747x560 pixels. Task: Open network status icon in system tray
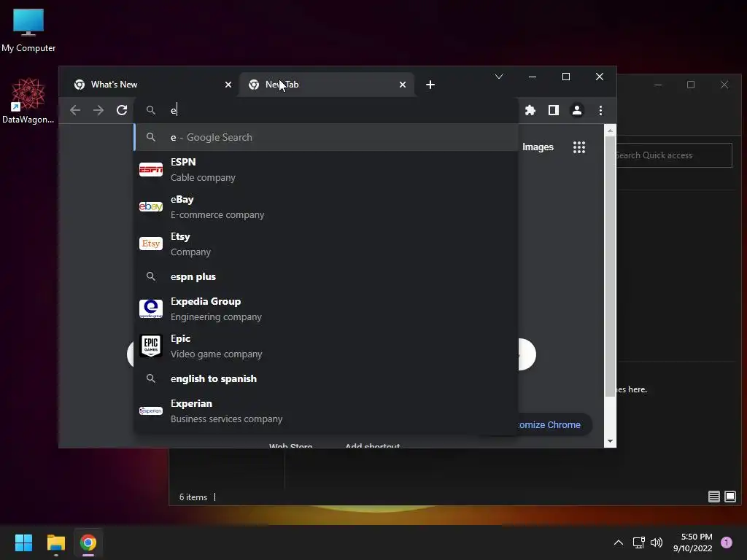point(639,542)
